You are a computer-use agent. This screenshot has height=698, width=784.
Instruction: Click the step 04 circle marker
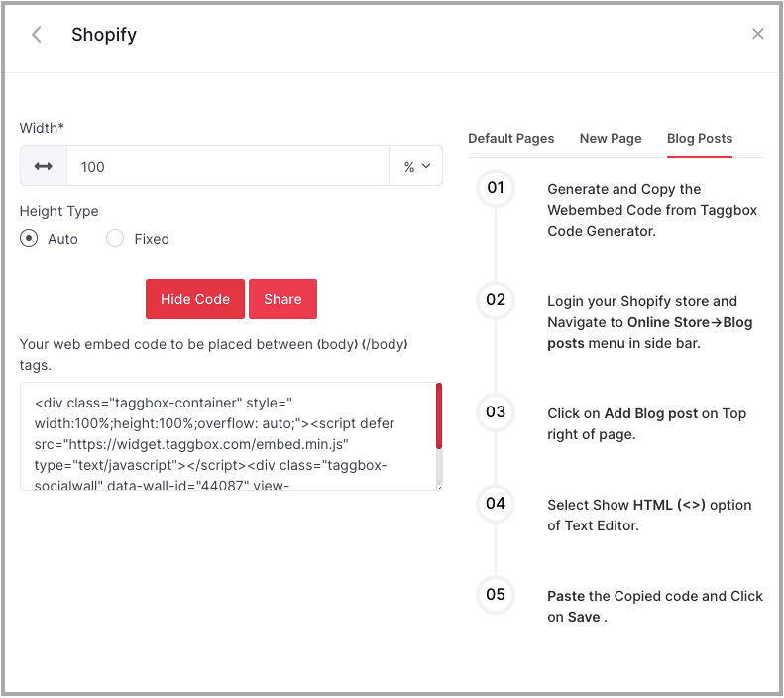[496, 504]
